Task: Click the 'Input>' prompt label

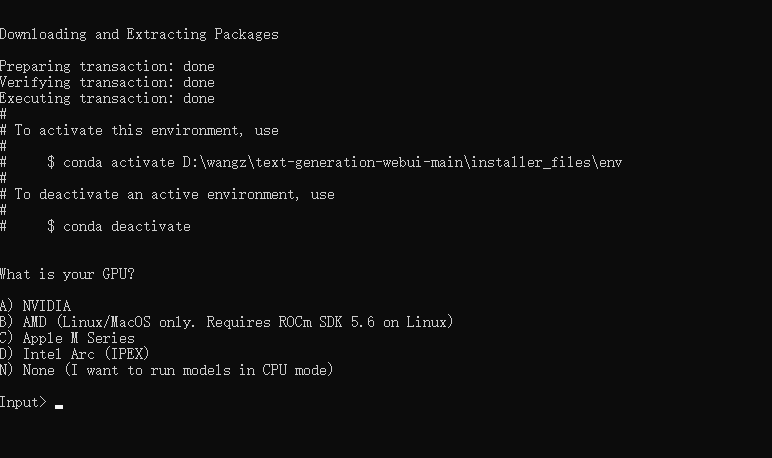Action: coord(22,402)
